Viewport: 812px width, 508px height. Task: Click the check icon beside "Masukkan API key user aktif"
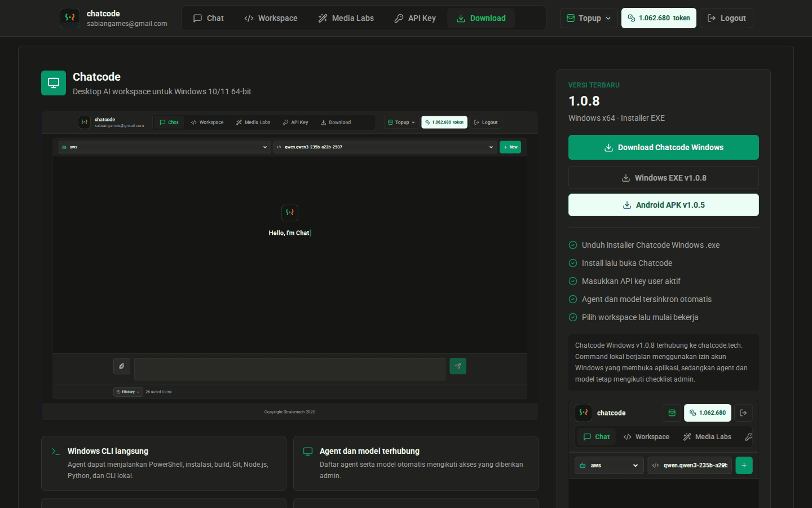click(573, 281)
